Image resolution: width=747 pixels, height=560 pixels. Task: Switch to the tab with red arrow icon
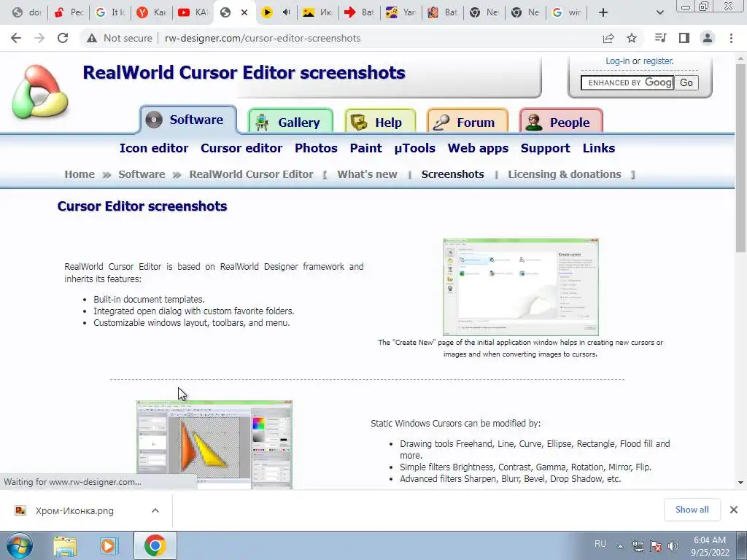(x=359, y=12)
